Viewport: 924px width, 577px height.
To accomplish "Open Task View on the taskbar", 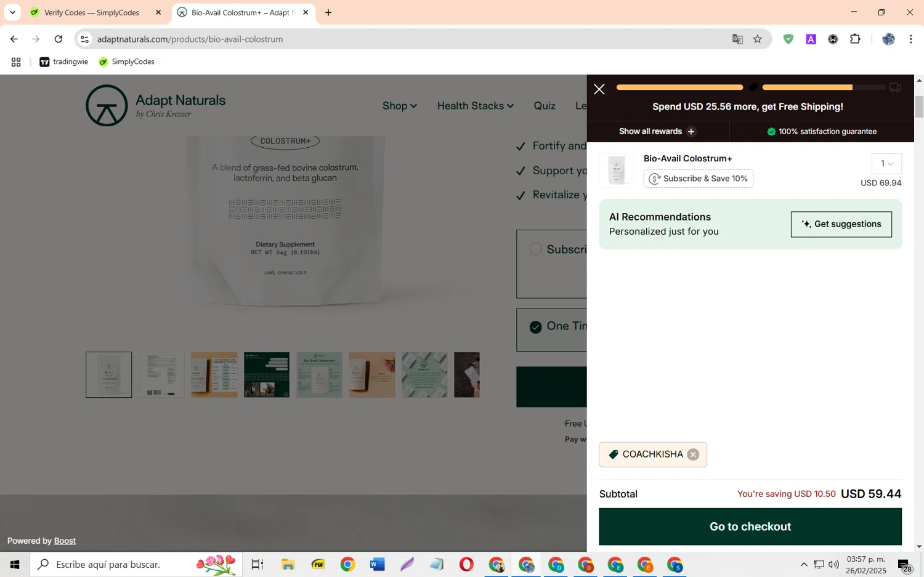I will 257,564.
